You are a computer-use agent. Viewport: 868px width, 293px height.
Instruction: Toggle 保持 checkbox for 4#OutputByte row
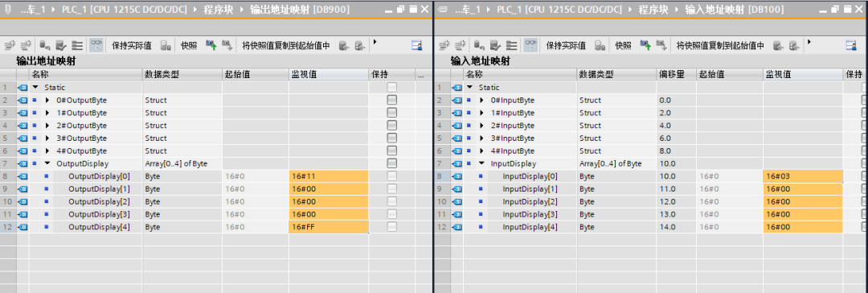click(392, 151)
